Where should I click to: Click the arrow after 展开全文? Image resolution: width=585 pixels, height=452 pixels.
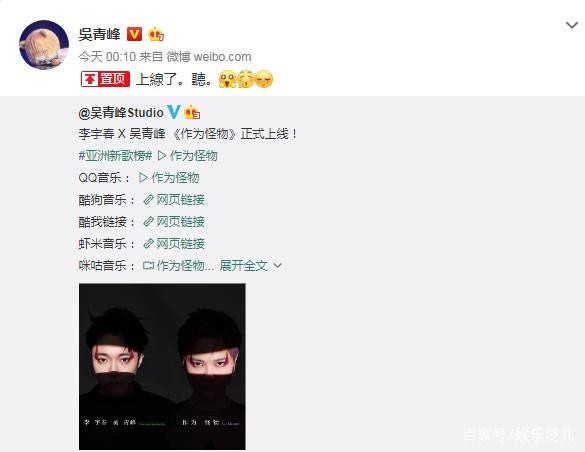(x=278, y=266)
